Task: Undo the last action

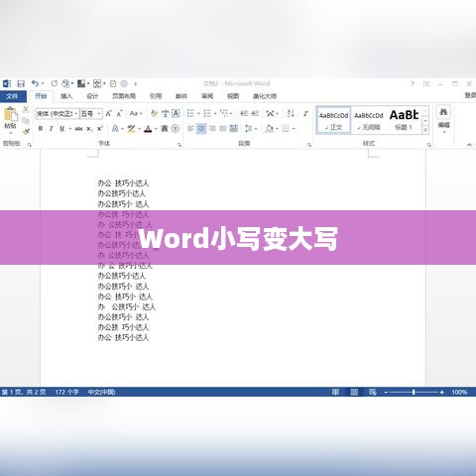Action: (x=35, y=83)
